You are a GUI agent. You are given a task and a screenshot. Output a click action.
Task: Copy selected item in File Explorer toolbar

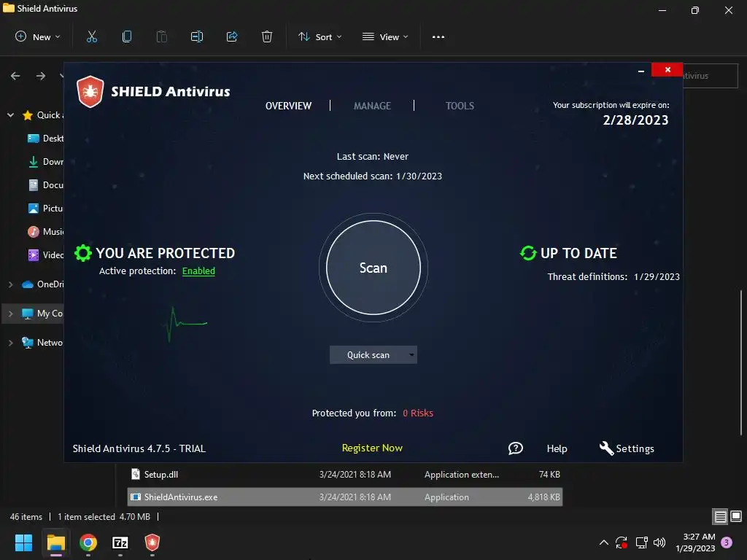127,36
